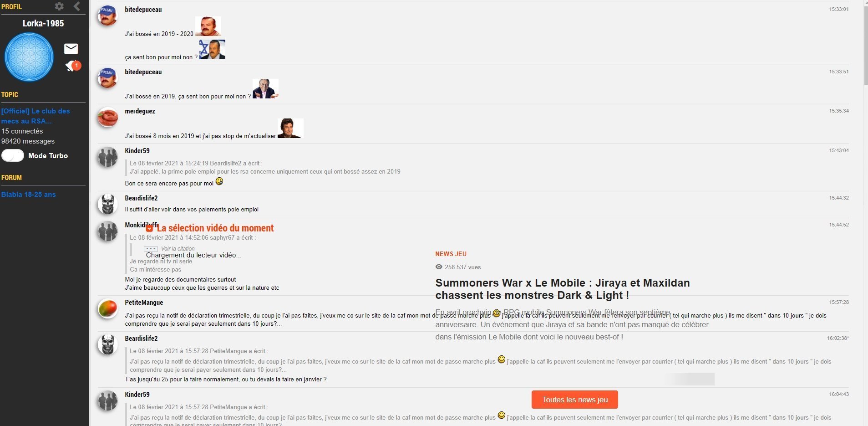
Task: Open the private messages envelope icon
Action: [71, 49]
